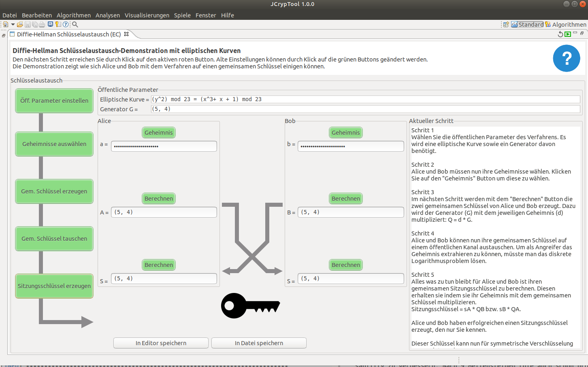Click Alice's Berechnen button above field A
The width and height of the screenshot is (588, 367).
(x=159, y=199)
